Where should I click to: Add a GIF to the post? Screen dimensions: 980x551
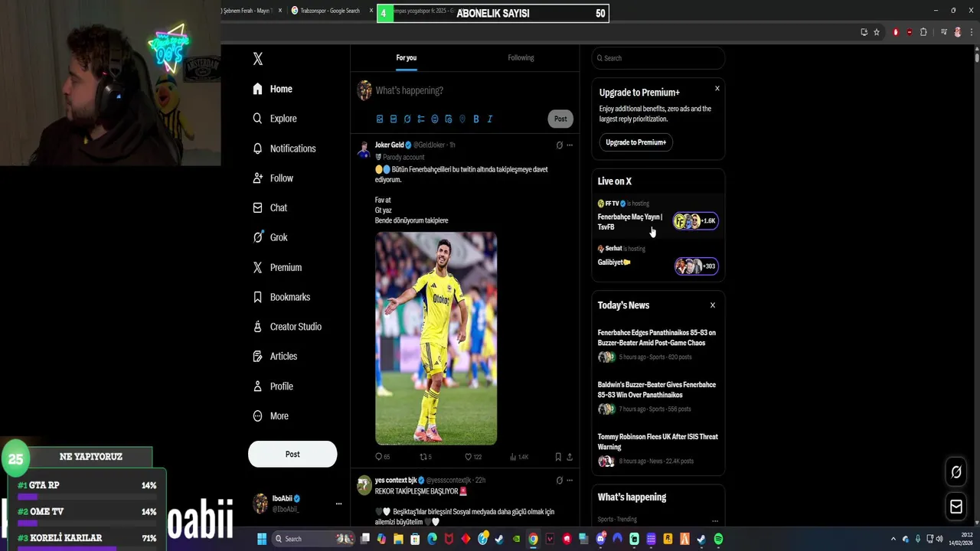click(x=394, y=119)
